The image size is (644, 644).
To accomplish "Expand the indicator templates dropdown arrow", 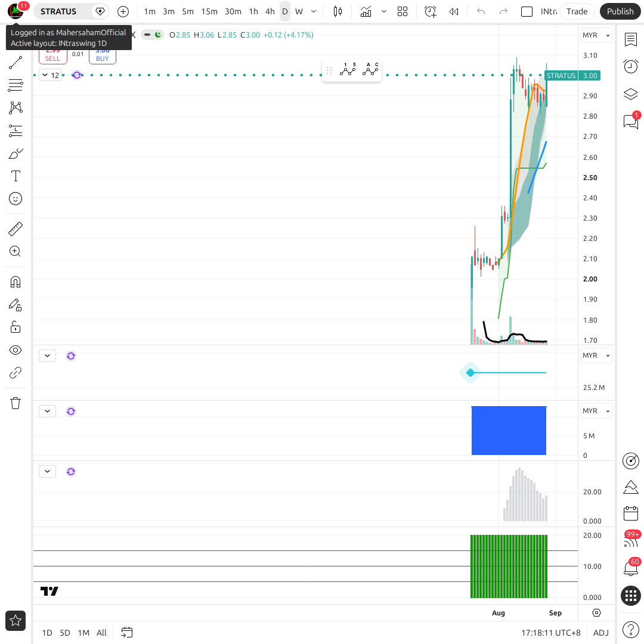I will click(x=384, y=11).
